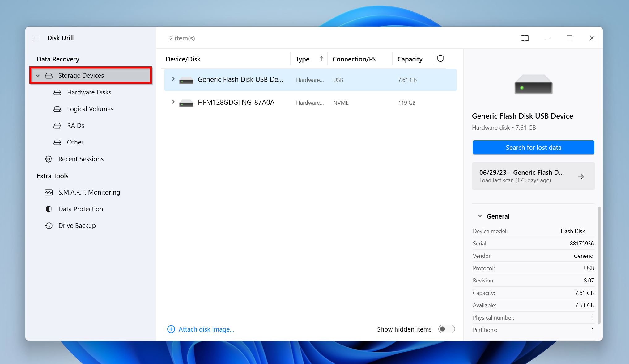Image resolution: width=629 pixels, height=364 pixels.
Task: Click the shield column header icon
Action: [x=440, y=59]
